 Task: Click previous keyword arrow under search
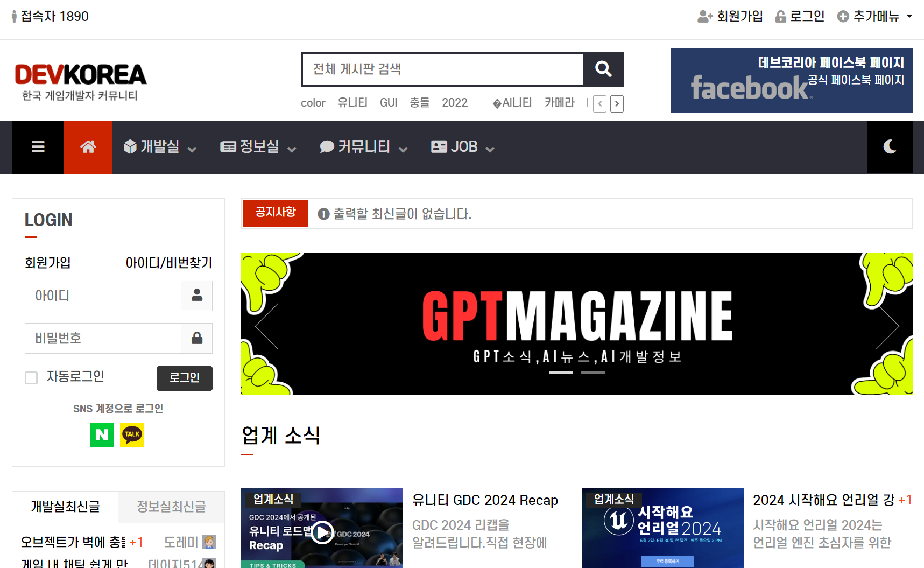pos(600,103)
